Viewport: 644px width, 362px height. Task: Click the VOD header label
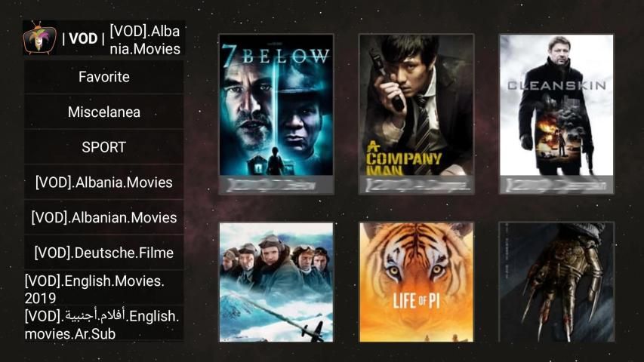pos(83,38)
